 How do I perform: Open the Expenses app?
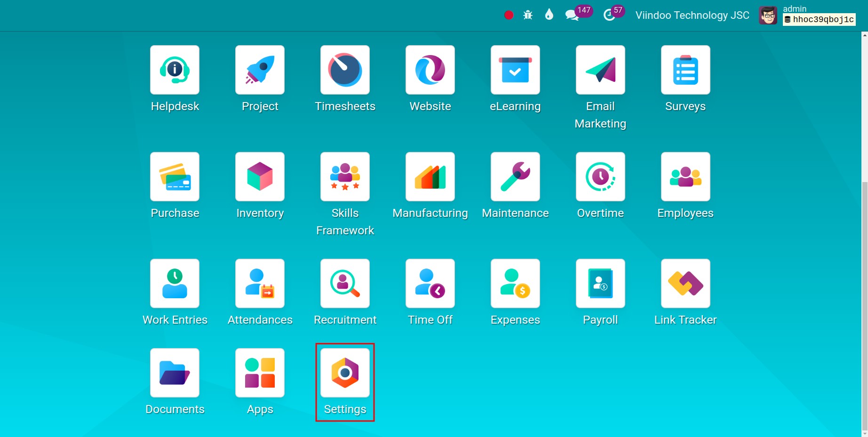pos(515,284)
